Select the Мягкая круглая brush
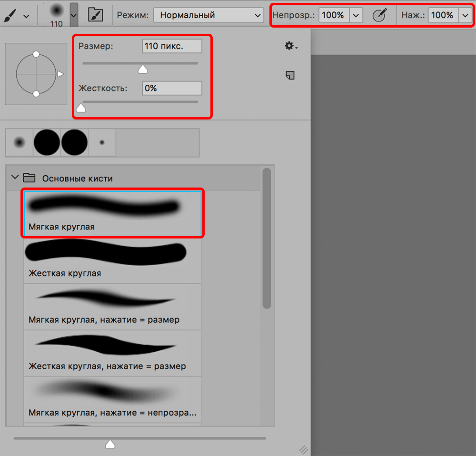Screen dimensions: 476x456 [x=113, y=213]
